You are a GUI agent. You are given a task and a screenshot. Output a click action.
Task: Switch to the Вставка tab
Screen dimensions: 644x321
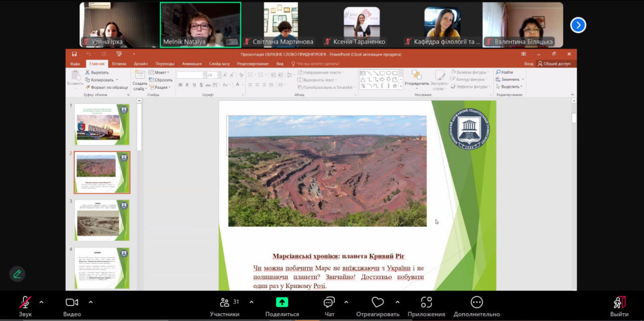coord(119,64)
